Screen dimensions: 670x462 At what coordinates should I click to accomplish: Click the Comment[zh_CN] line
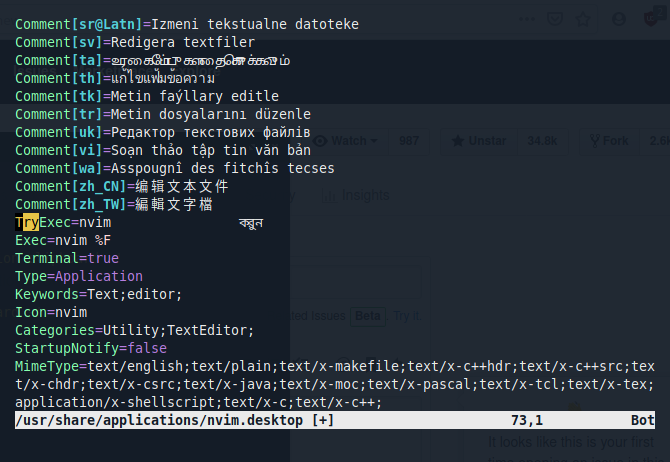(x=122, y=186)
